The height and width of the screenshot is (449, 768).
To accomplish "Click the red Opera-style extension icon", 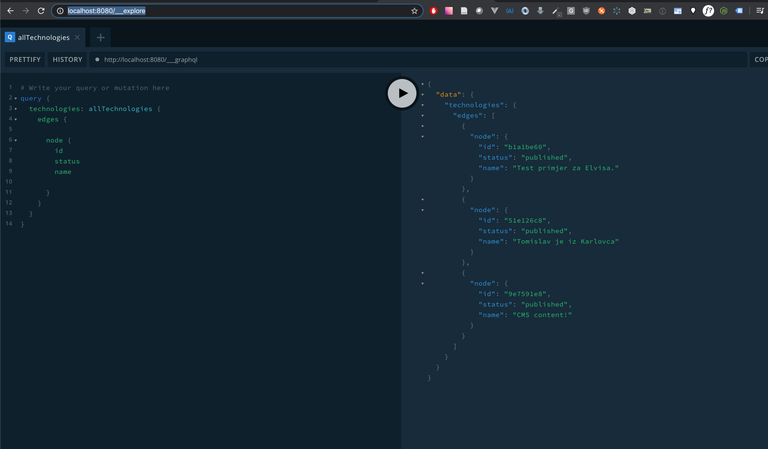I will tap(433, 11).
